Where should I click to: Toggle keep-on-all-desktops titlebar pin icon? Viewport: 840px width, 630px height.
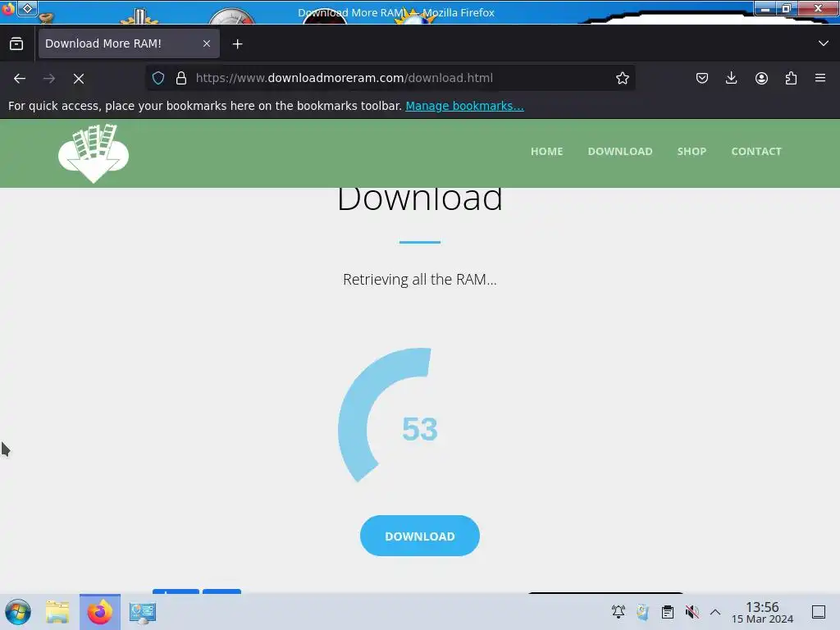(27, 8)
